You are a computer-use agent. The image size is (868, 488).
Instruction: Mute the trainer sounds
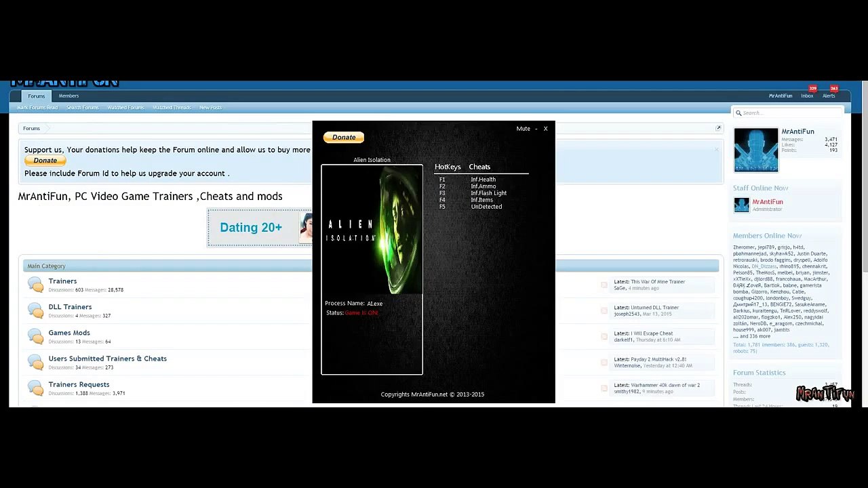523,129
